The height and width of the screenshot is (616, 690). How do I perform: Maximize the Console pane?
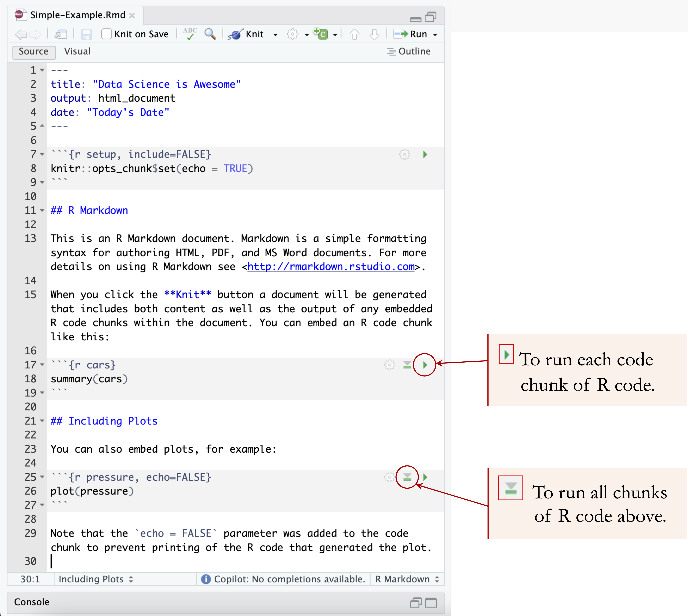click(x=431, y=603)
